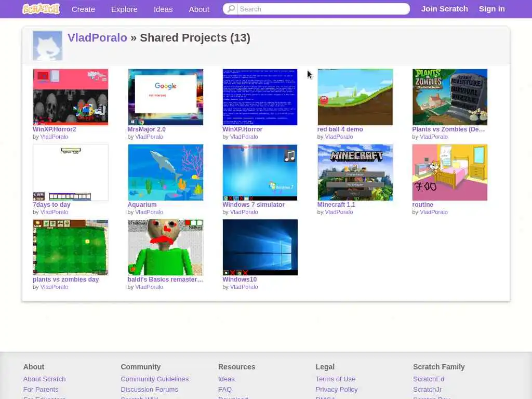
Task: Click Sign in
Action: (491, 9)
